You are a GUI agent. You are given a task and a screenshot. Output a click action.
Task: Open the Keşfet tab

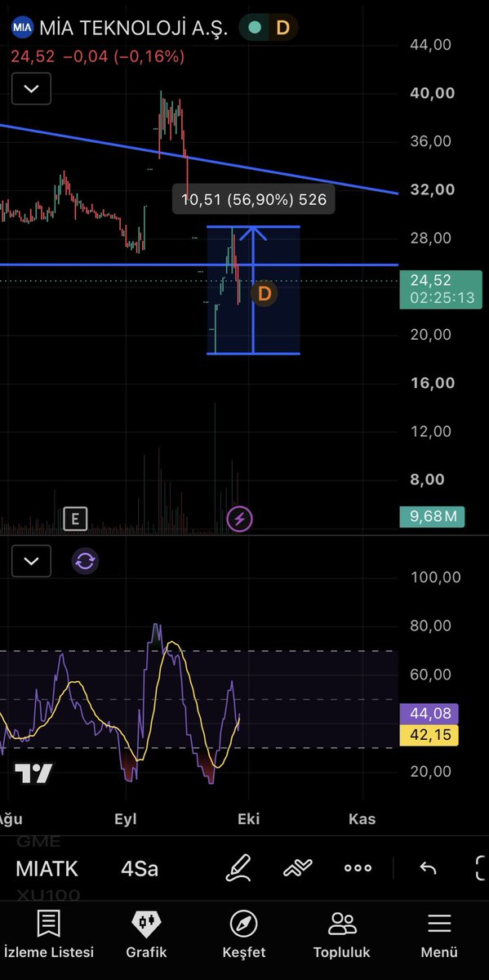(244, 934)
